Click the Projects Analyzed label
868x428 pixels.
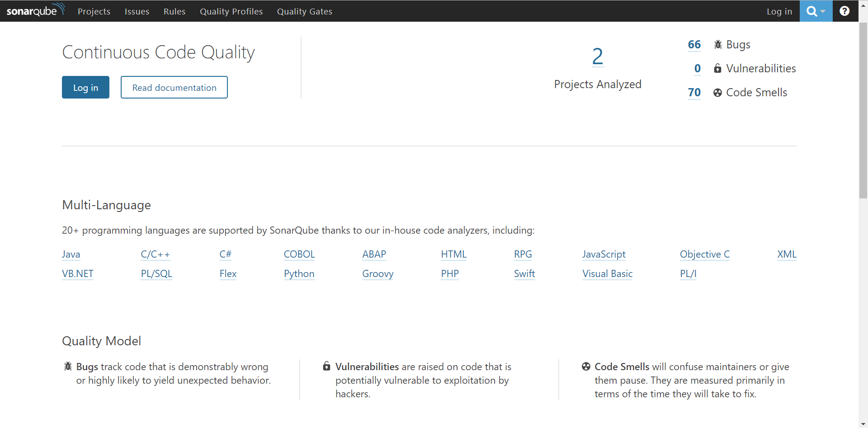point(598,85)
